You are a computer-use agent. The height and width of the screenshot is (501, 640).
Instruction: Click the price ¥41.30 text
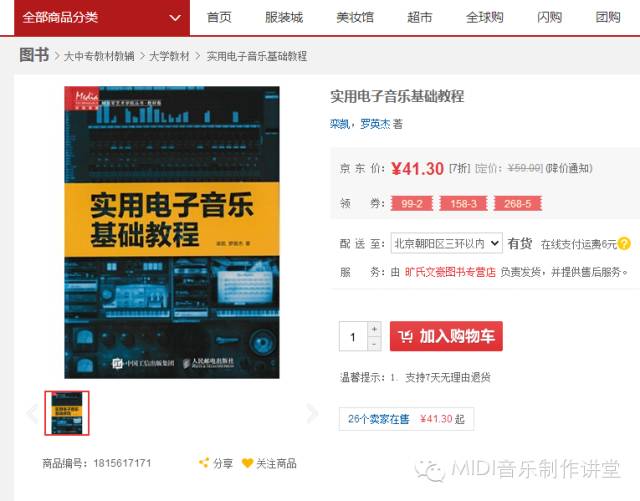coord(417,168)
